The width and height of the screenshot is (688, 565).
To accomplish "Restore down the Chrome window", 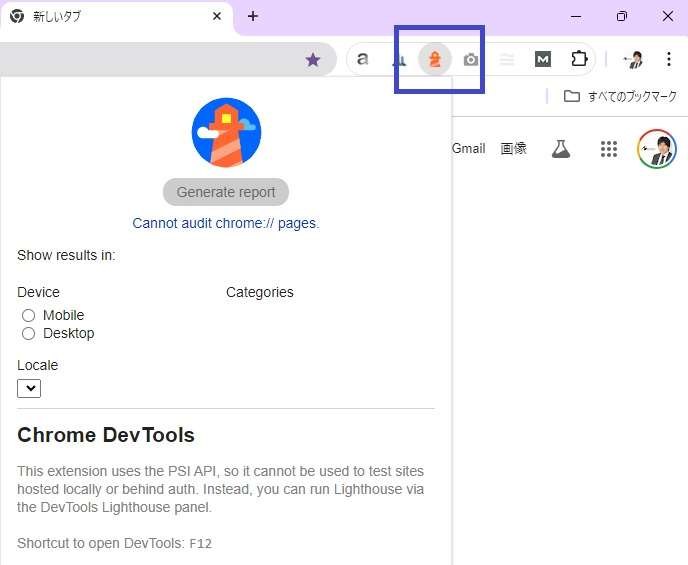I will [622, 16].
